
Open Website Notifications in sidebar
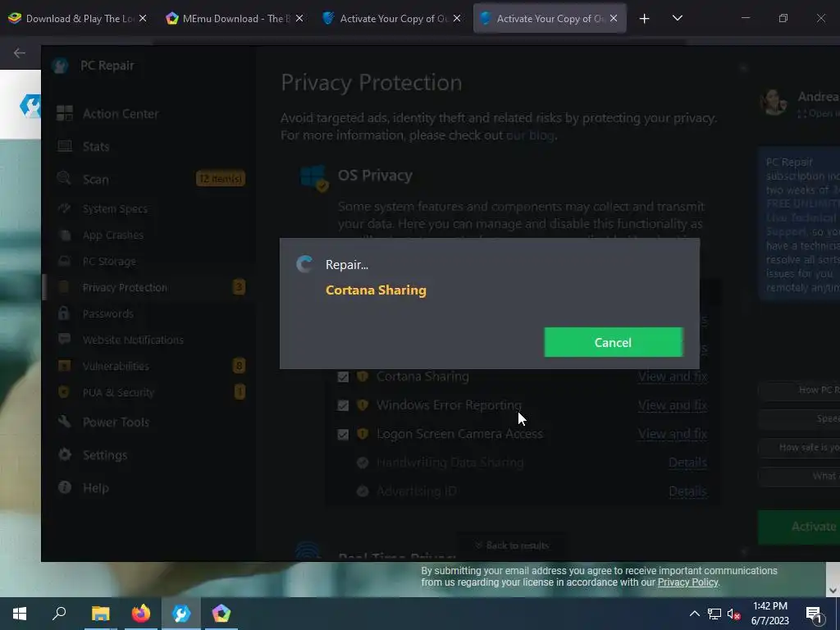click(x=133, y=340)
